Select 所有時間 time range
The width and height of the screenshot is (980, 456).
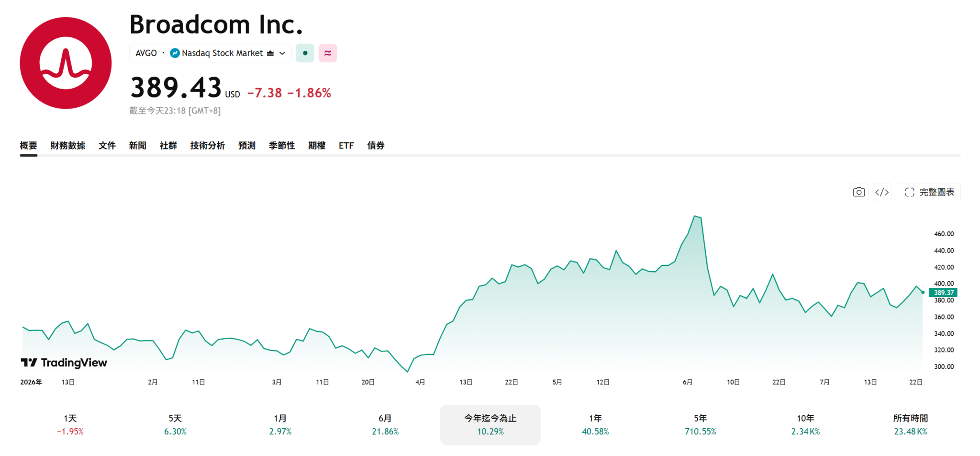tap(911, 425)
